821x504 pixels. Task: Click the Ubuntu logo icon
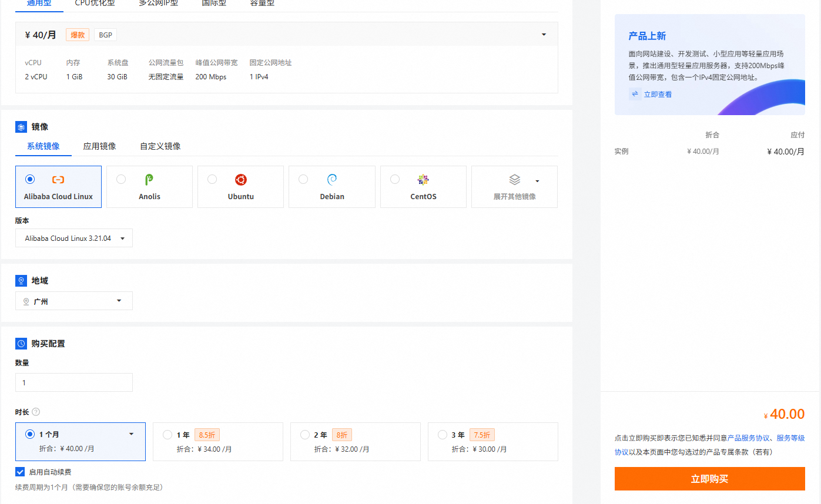pos(240,180)
